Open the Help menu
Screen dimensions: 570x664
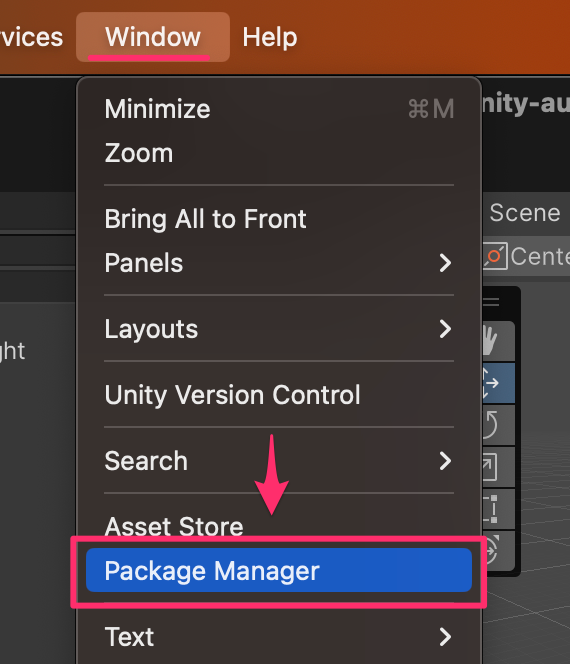270,37
